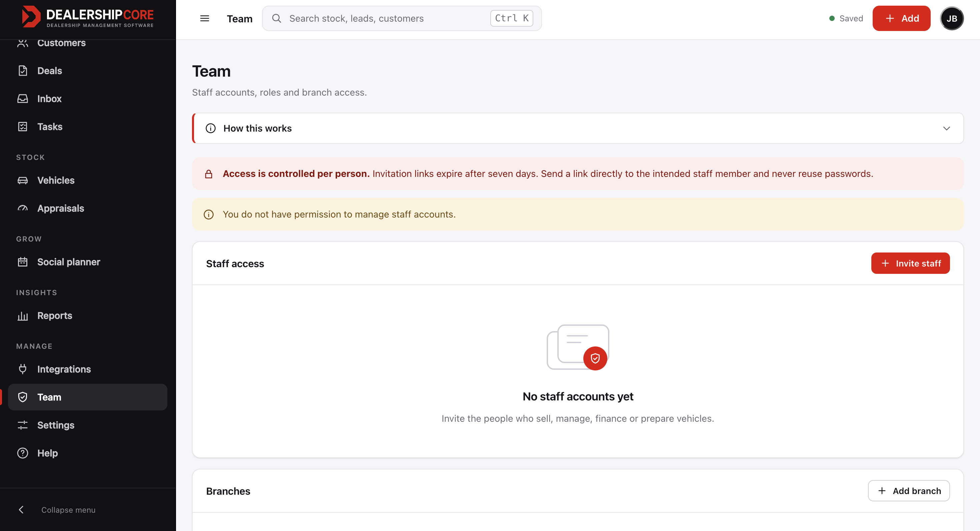Click the Staff access section heading
The image size is (980, 531).
coord(235,264)
